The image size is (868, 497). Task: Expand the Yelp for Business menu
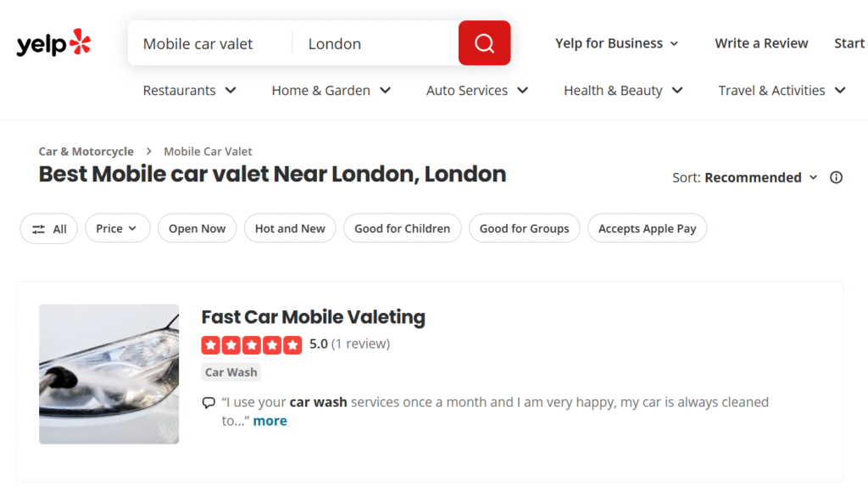click(617, 43)
